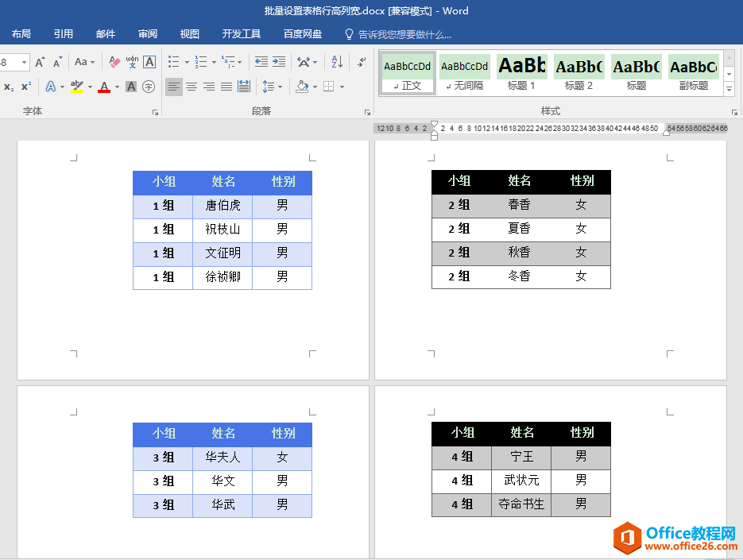This screenshot has width=743, height=560.
Task: Increase paragraph indent
Action: (x=279, y=62)
